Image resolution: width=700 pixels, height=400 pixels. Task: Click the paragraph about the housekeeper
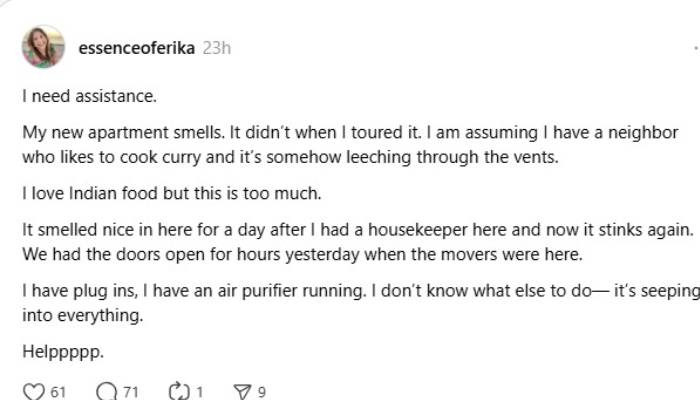[357, 229]
